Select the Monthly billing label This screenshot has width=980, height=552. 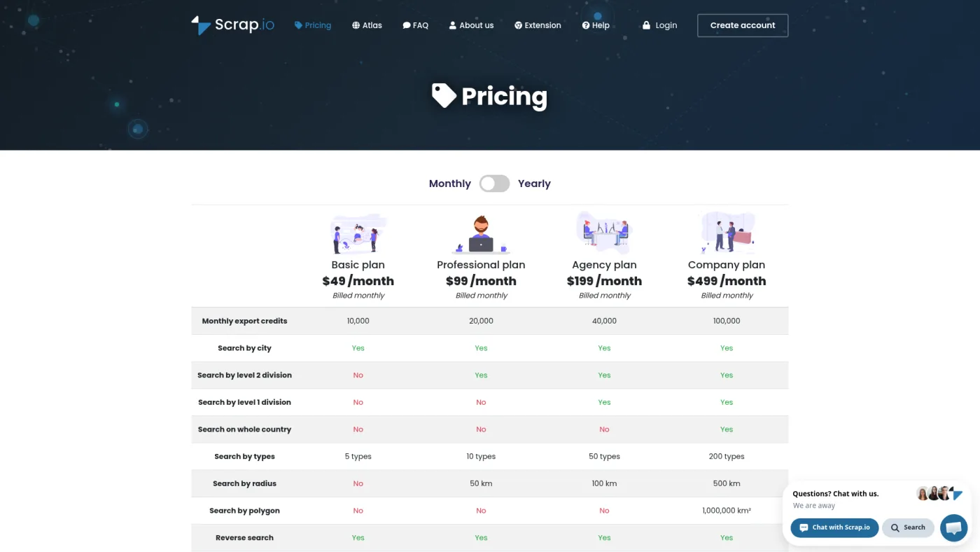tap(450, 184)
